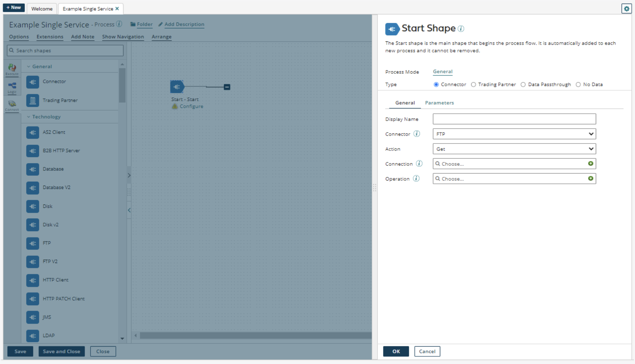Click the Cancel button

click(x=427, y=351)
